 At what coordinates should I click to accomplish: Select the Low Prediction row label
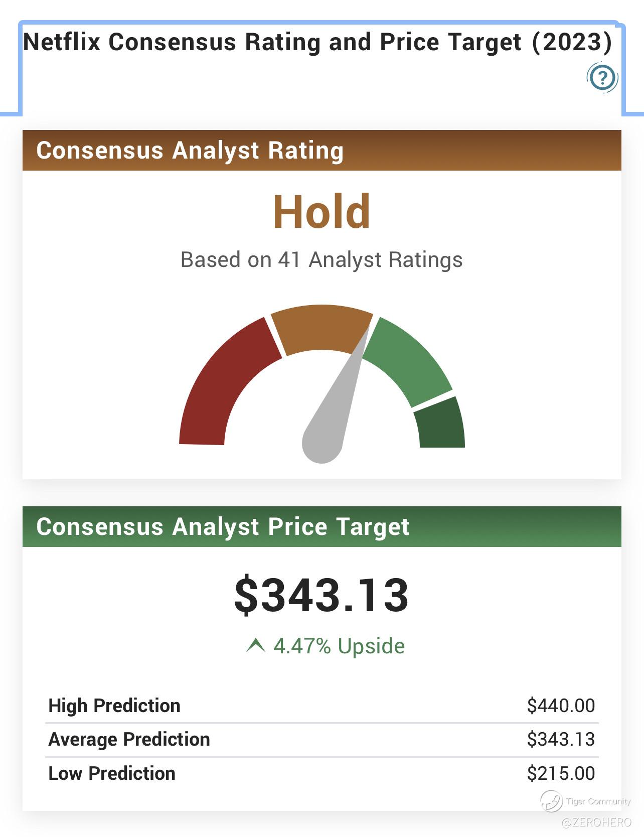tap(112, 773)
